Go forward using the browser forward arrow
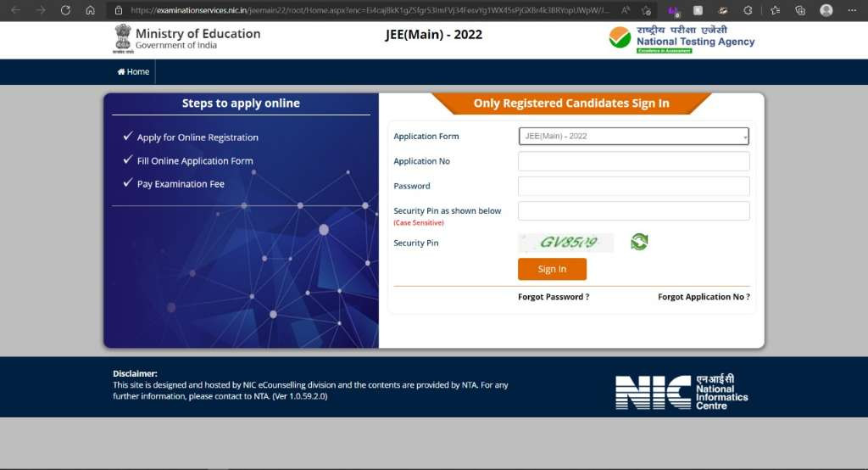Image resolution: width=868 pixels, height=470 pixels. tap(41, 10)
